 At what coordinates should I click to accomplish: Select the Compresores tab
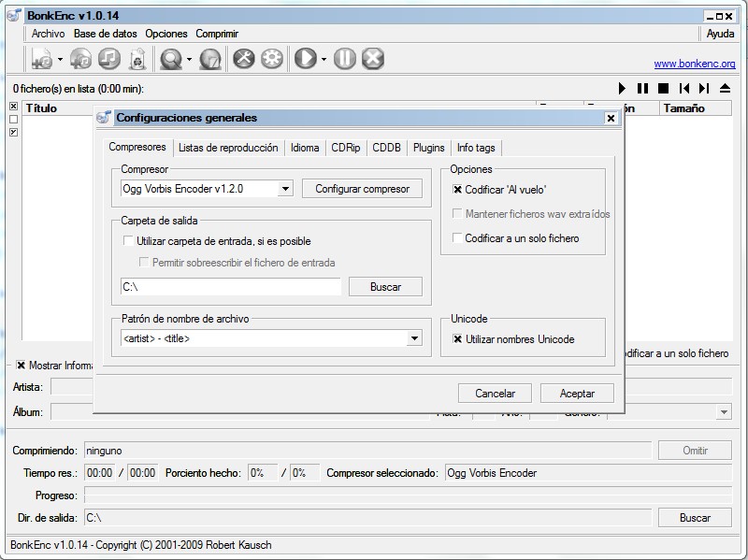137,147
